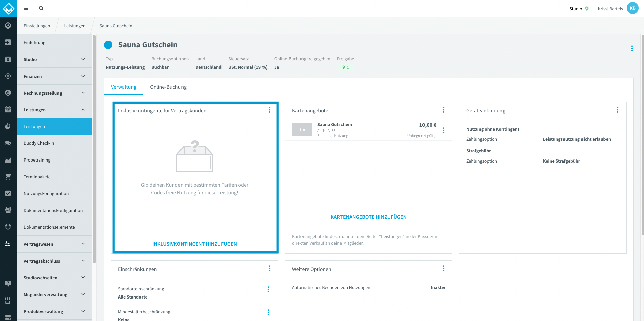The height and width of the screenshot is (321, 644).
Task: Go to Einstellungen breadcrumb
Action: click(37, 26)
